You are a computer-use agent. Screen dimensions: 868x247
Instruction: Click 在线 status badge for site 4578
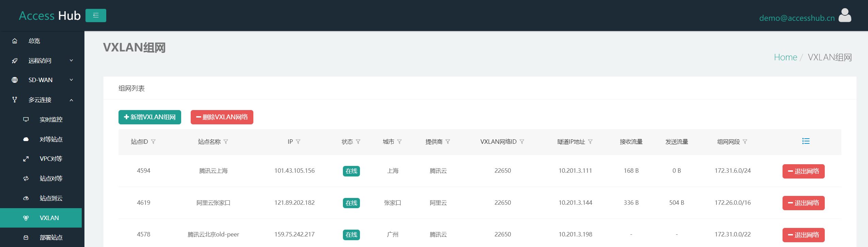point(351,235)
